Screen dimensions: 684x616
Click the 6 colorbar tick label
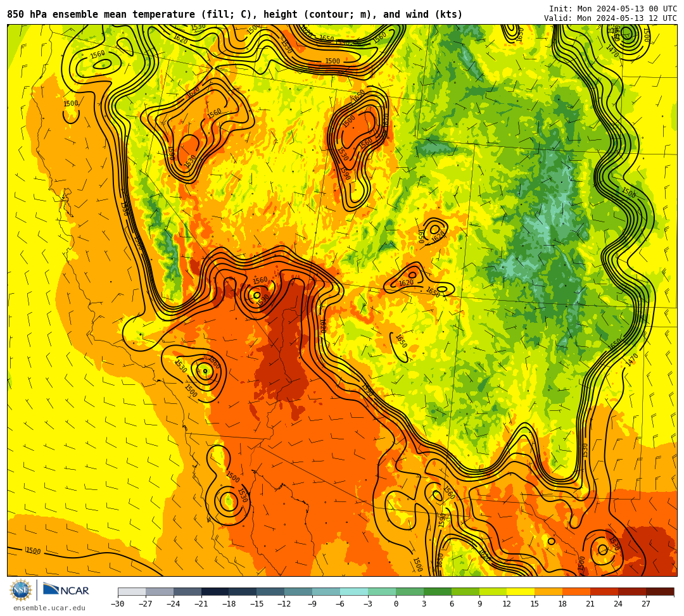coord(452,604)
